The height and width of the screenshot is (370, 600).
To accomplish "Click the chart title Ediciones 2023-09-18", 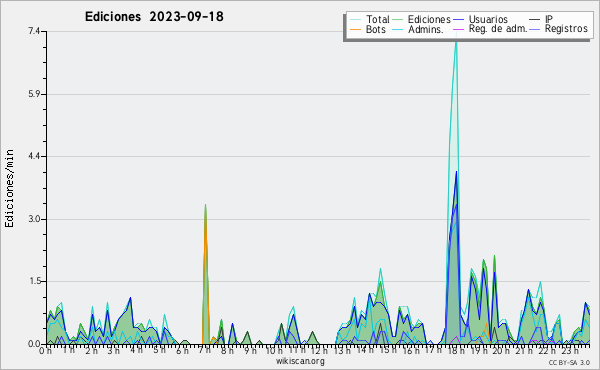I will pos(154,17).
